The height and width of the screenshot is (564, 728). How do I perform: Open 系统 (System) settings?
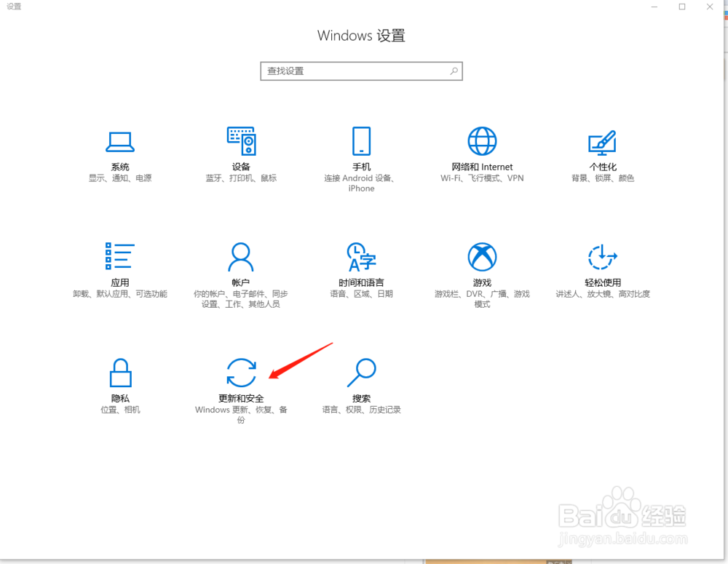[x=120, y=154]
